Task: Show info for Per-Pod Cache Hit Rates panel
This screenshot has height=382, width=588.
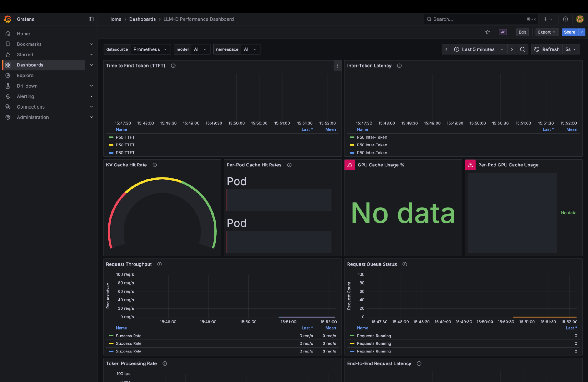Action: click(289, 165)
